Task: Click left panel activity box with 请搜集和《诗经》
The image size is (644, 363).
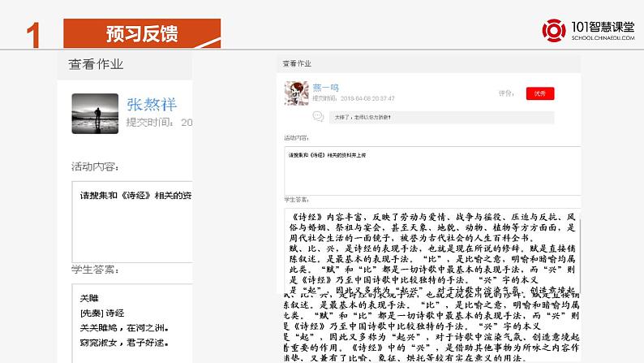Action: [x=132, y=222]
